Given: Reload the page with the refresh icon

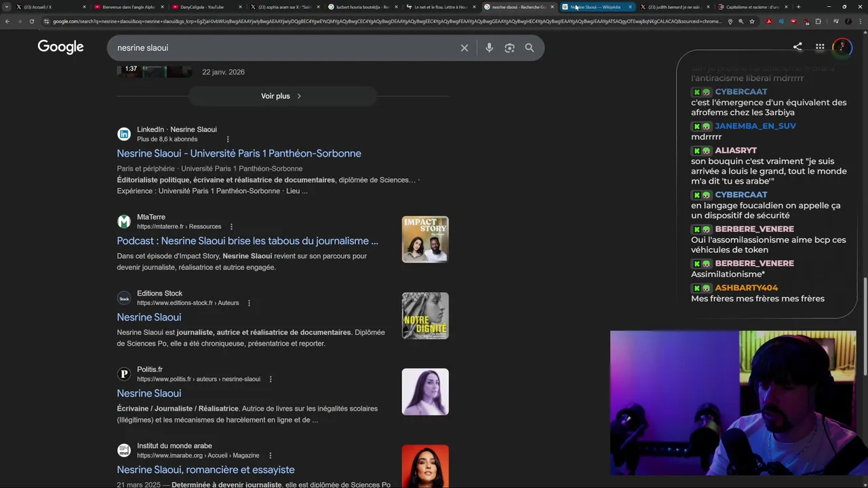Looking at the screenshot, I should pyautogui.click(x=31, y=21).
